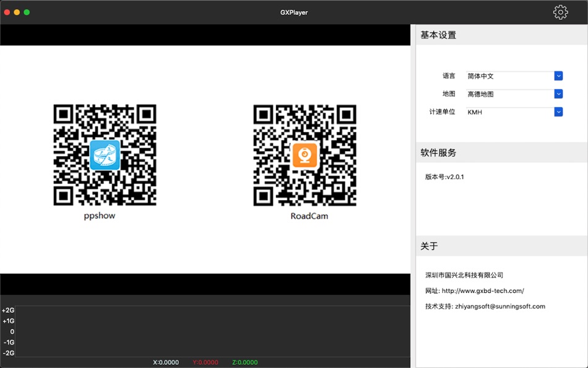Screen dimensions: 588x368
Task: Click the +2G axis label
Action: click(x=8, y=310)
